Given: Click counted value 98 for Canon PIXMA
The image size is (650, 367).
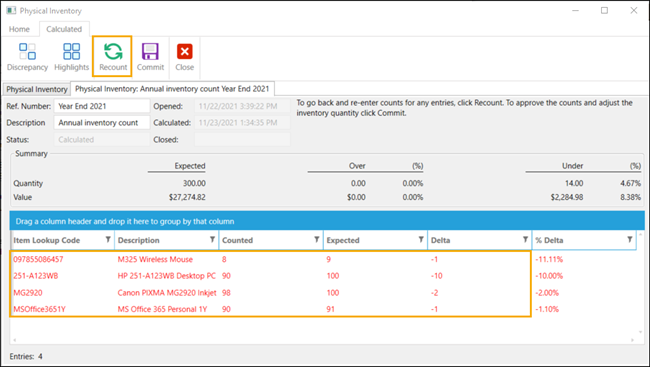Looking at the screenshot, I should pos(226,292).
